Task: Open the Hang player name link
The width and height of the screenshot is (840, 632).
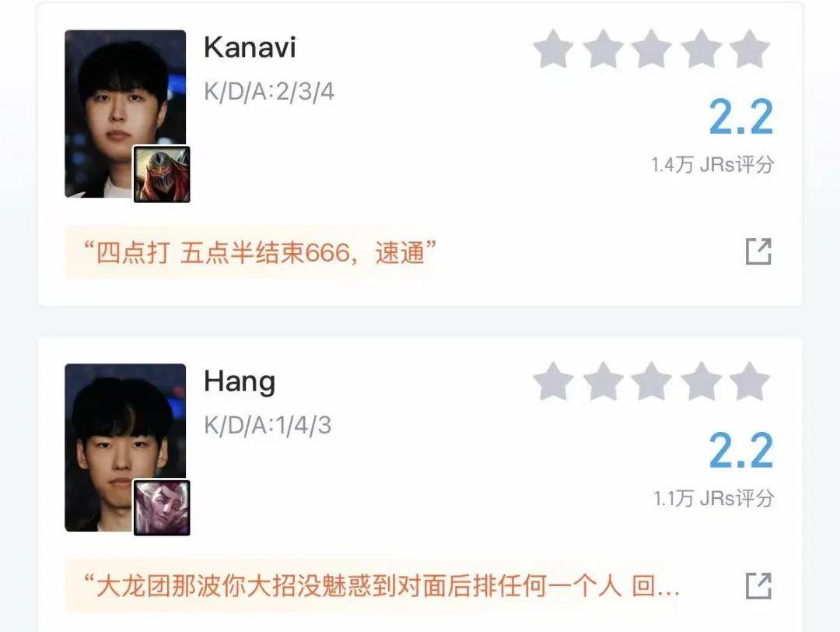Action: [x=240, y=383]
